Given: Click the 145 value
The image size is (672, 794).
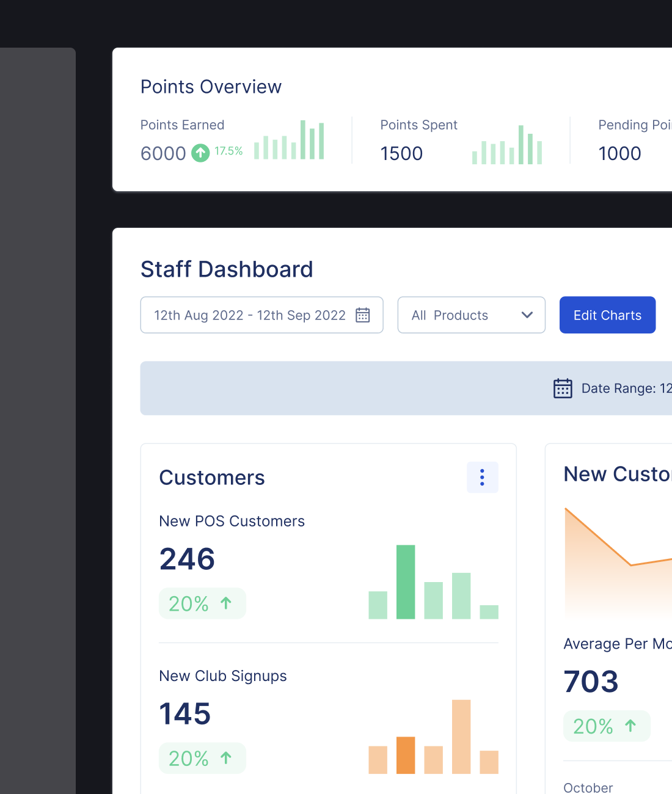Looking at the screenshot, I should [x=185, y=714].
